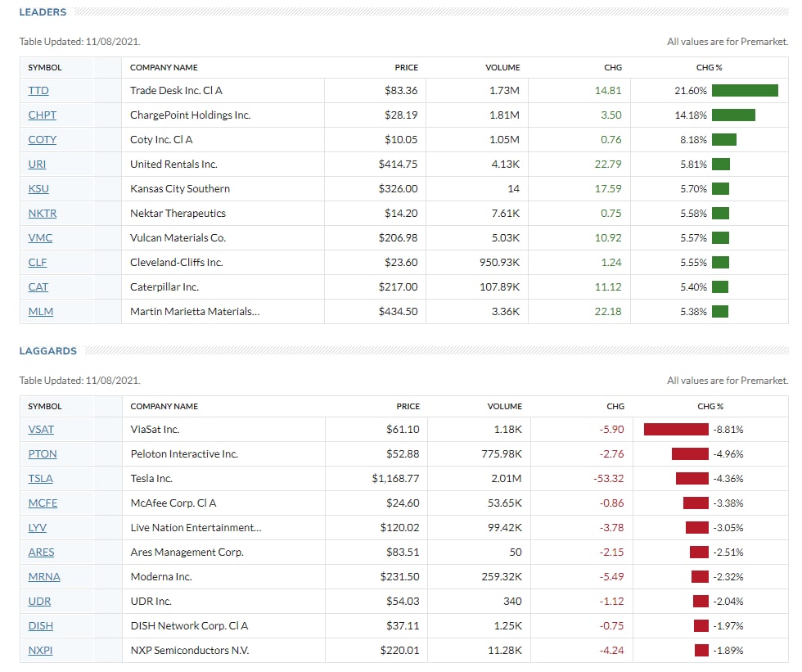Click the LEADERS section heading
The image size is (802, 672).
[43, 12]
